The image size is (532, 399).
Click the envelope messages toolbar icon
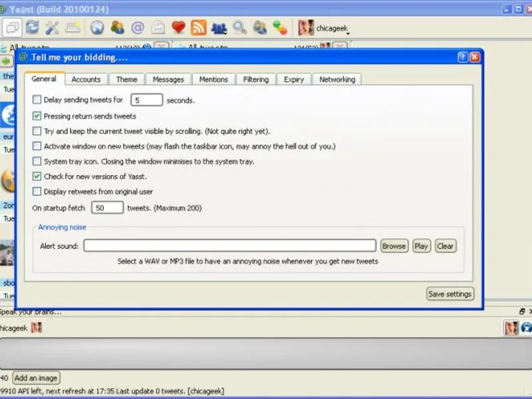click(x=158, y=27)
